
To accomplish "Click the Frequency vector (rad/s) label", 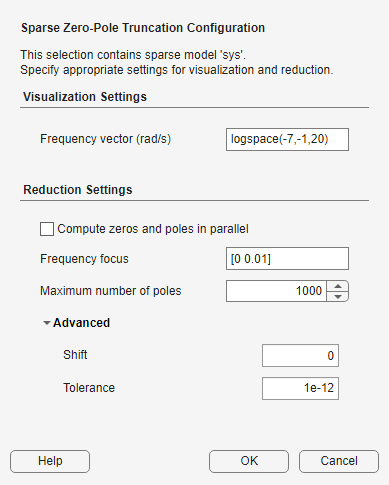I will (x=106, y=139).
